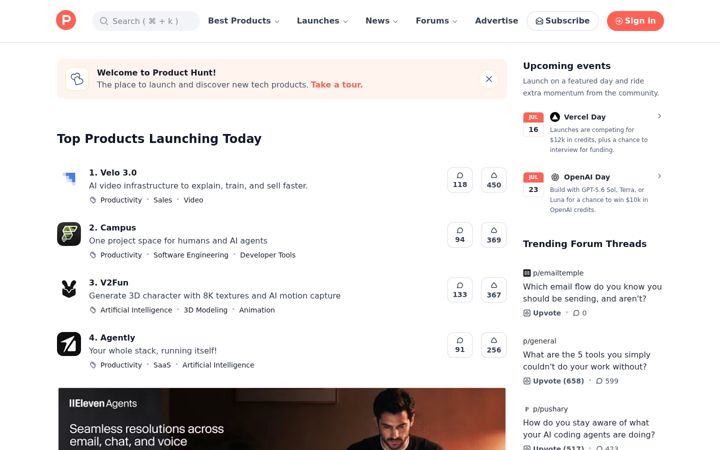
Task: Upvote Campus (369)
Action: tap(494, 235)
